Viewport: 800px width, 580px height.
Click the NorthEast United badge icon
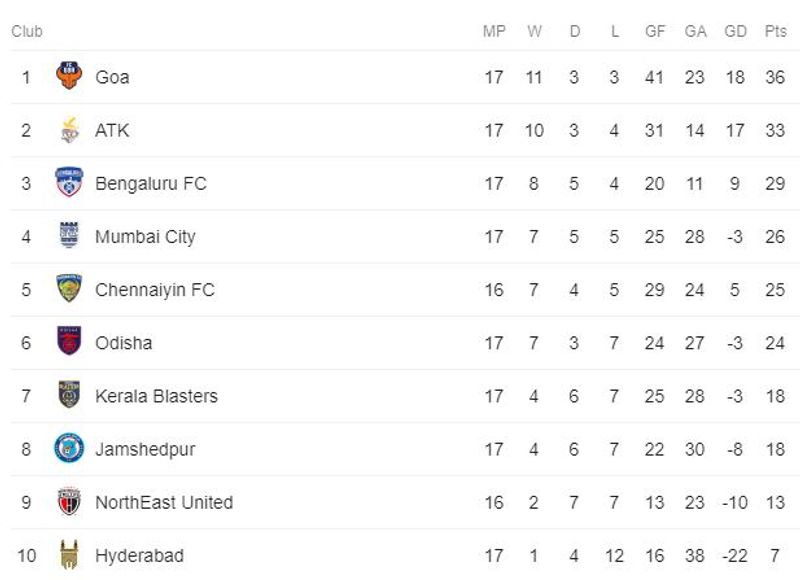click(69, 501)
